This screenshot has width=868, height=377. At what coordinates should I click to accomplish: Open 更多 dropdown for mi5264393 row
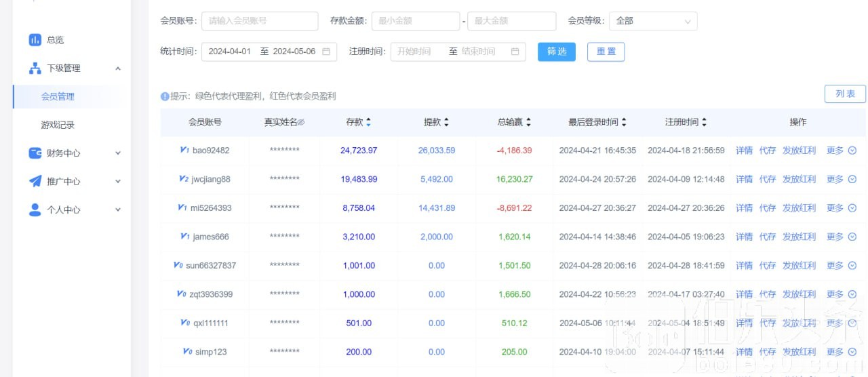coord(842,208)
